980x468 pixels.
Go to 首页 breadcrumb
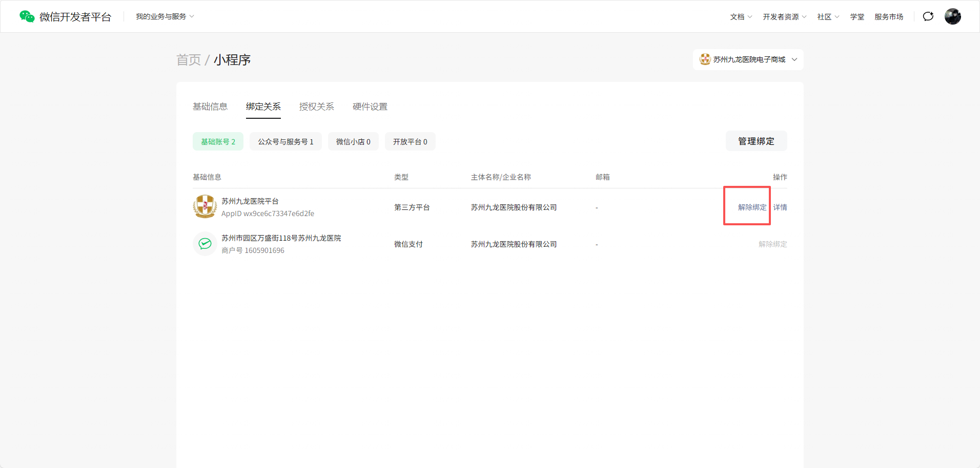coord(189,60)
